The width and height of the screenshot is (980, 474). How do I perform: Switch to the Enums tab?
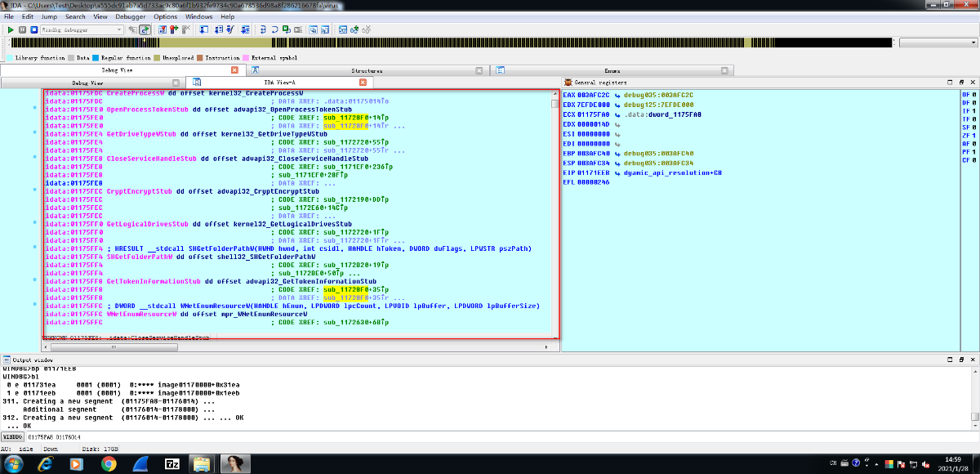[x=612, y=70]
